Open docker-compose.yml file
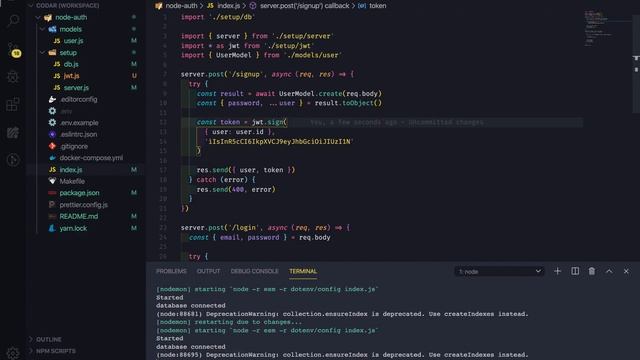The width and height of the screenshot is (640, 360). point(91,158)
